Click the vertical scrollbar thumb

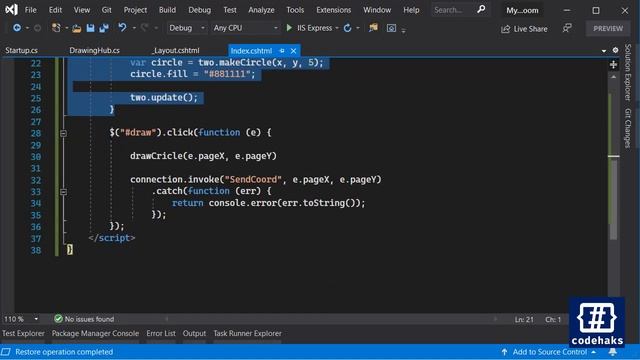[x=613, y=199]
